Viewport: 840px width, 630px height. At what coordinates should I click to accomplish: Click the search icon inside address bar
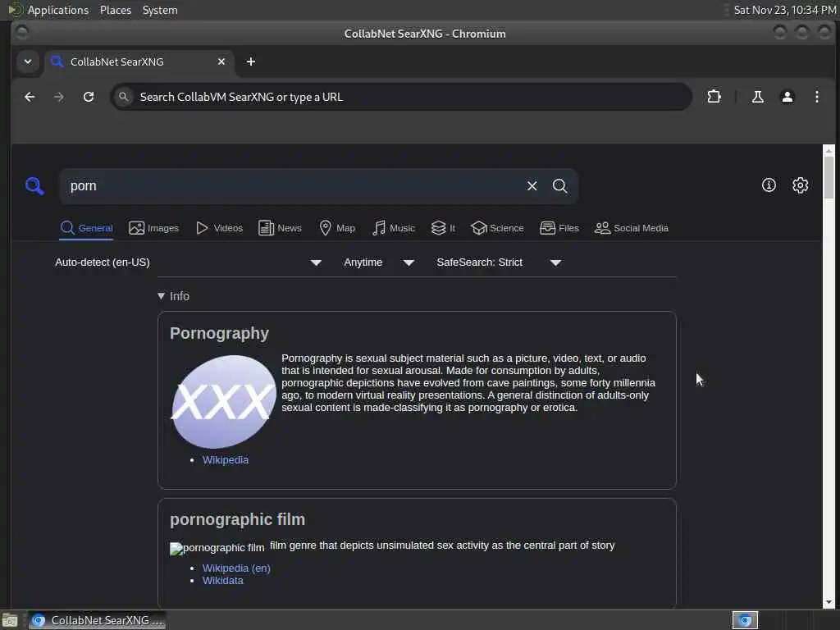click(123, 97)
